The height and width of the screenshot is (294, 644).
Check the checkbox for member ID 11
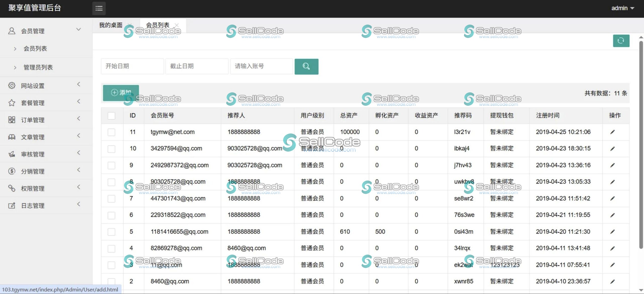click(x=111, y=132)
